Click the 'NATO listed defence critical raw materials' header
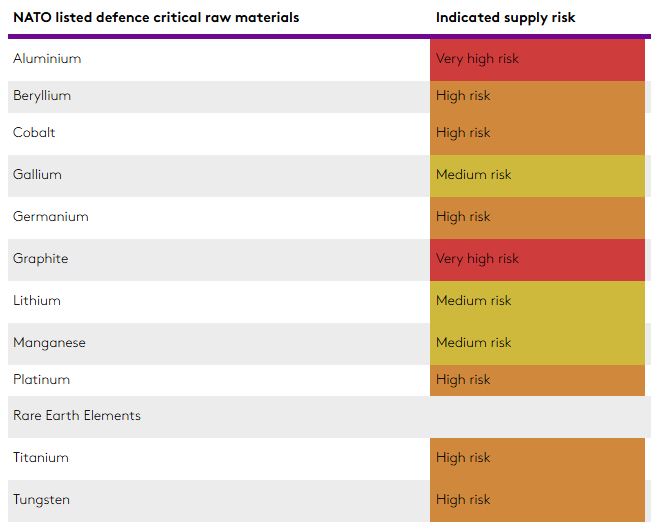This screenshot has width=651, height=529. pos(156,18)
